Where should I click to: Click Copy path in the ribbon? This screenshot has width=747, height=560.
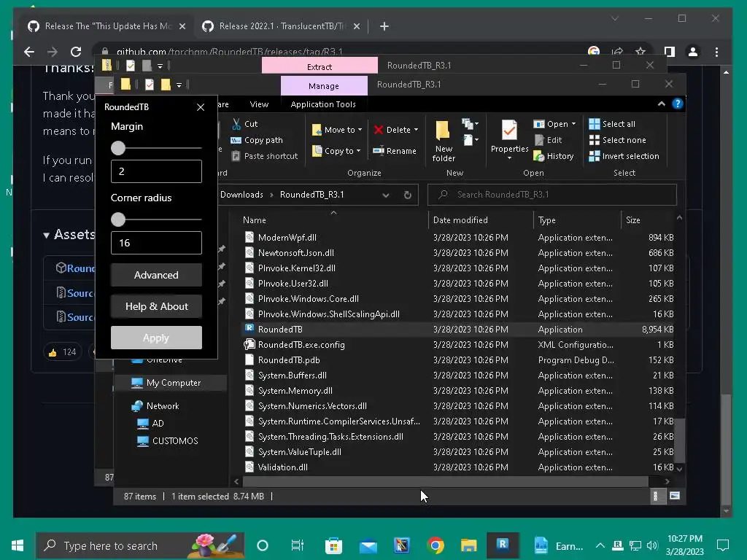pos(257,140)
